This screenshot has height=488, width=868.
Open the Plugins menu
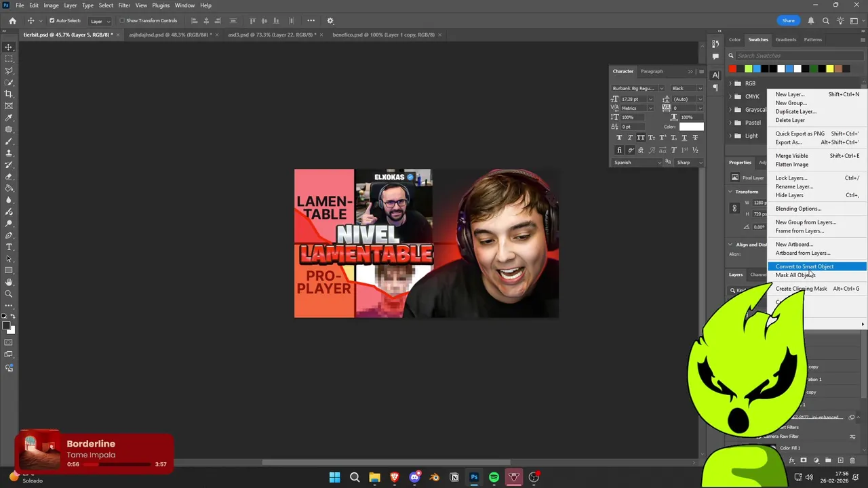pyautogui.click(x=161, y=5)
